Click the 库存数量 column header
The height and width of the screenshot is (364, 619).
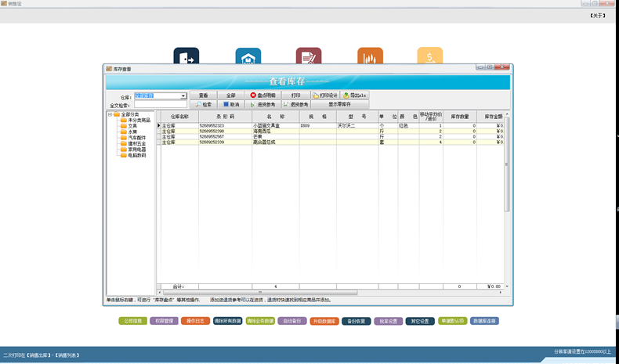(459, 117)
